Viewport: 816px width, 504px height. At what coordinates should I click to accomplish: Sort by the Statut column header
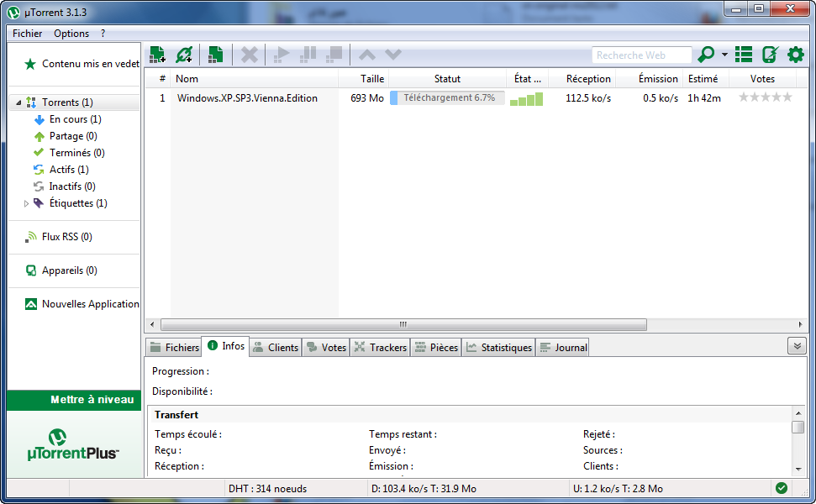point(448,78)
